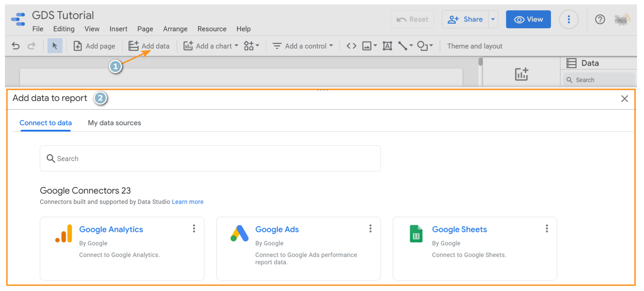Select the pointer selection tool

(x=55, y=46)
